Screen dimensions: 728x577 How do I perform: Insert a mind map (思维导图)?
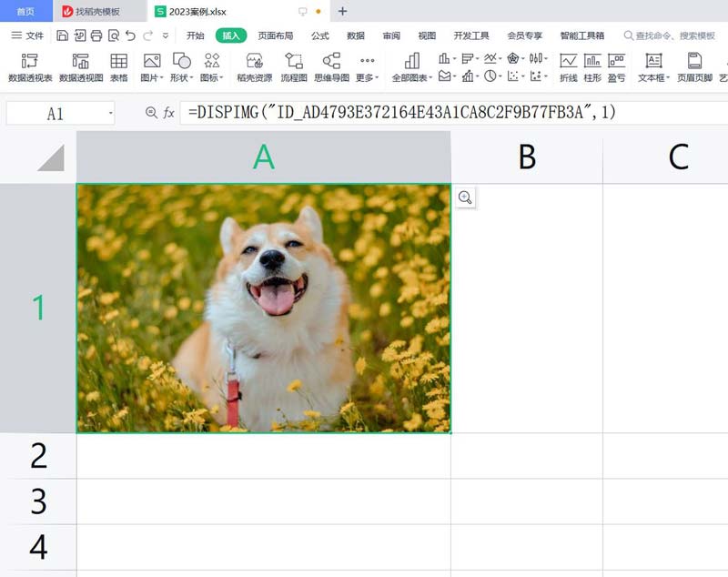tap(331, 67)
